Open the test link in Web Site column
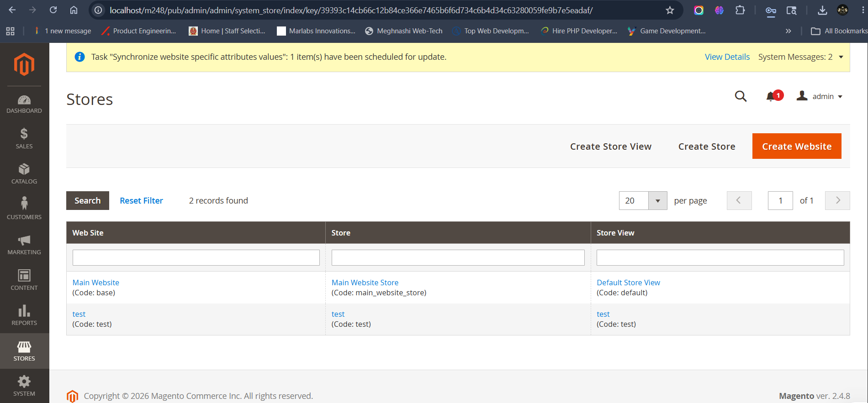Viewport: 868px width, 403px height. [79, 314]
